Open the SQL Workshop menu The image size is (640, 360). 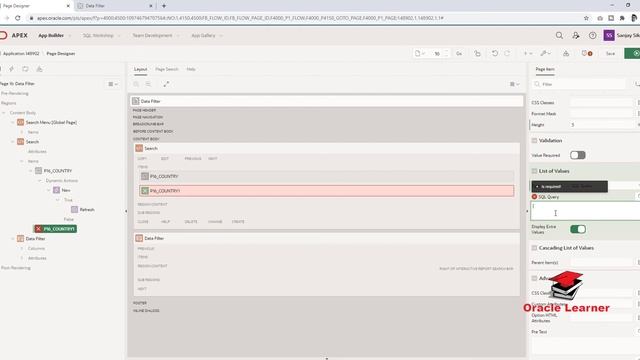pyautogui.click(x=98, y=36)
